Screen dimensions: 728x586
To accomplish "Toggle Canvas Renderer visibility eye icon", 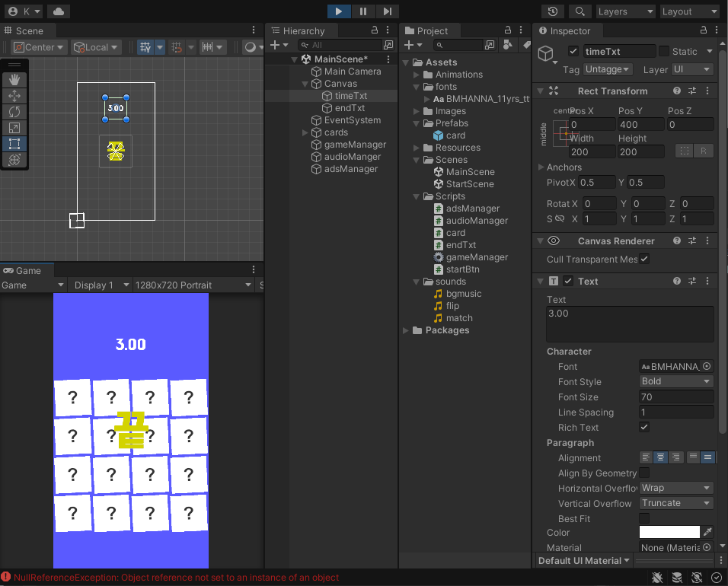I will (554, 240).
